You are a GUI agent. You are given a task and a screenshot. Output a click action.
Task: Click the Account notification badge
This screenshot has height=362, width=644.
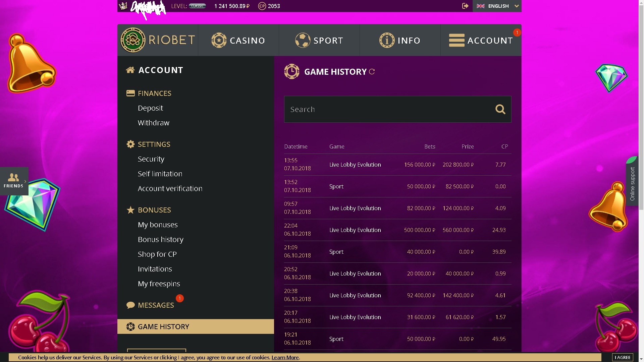[x=517, y=33]
